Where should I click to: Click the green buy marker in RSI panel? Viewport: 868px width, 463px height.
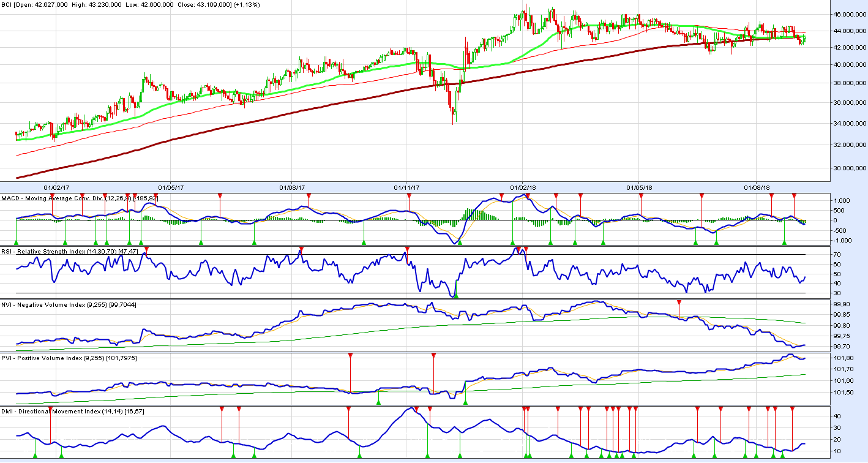(x=455, y=296)
